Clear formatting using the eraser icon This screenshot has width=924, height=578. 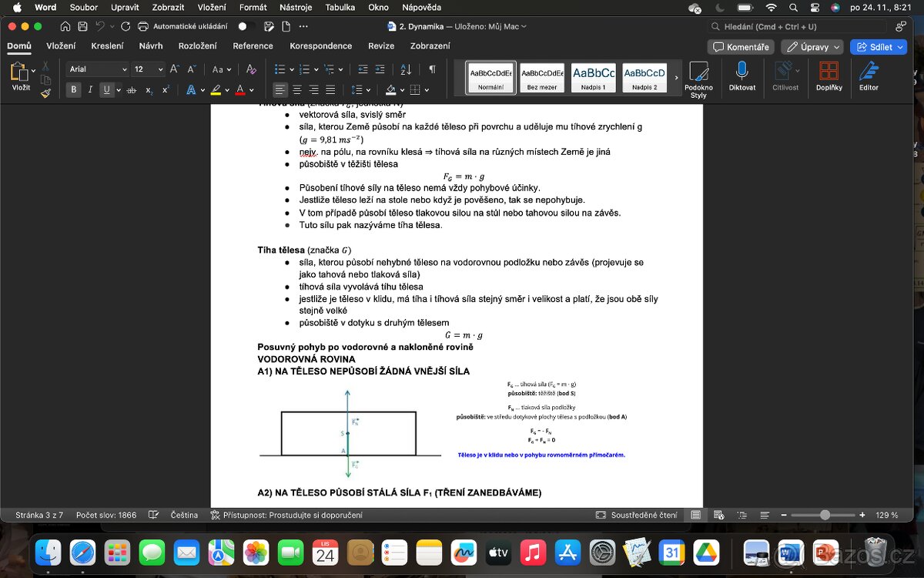point(250,69)
